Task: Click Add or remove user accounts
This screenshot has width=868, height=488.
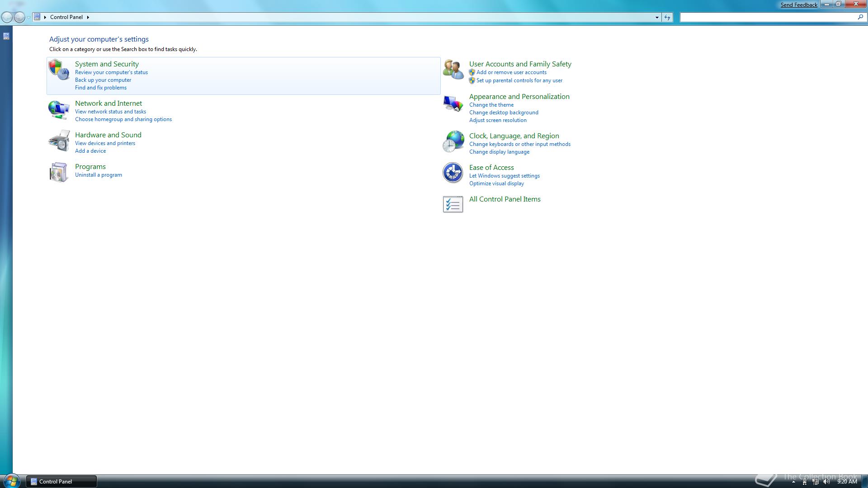Action: click(511, 72)
